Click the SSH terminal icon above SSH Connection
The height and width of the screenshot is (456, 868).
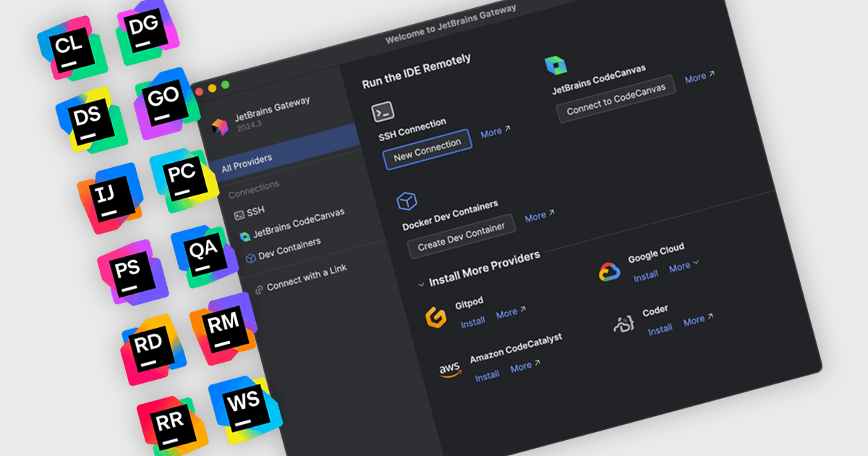[x=383, y=112]
